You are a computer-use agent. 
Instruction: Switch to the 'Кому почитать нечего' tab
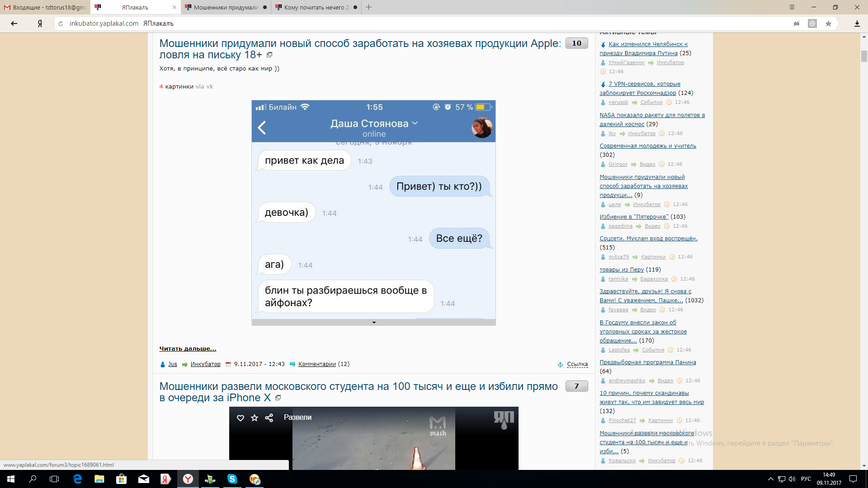(316, 7)
